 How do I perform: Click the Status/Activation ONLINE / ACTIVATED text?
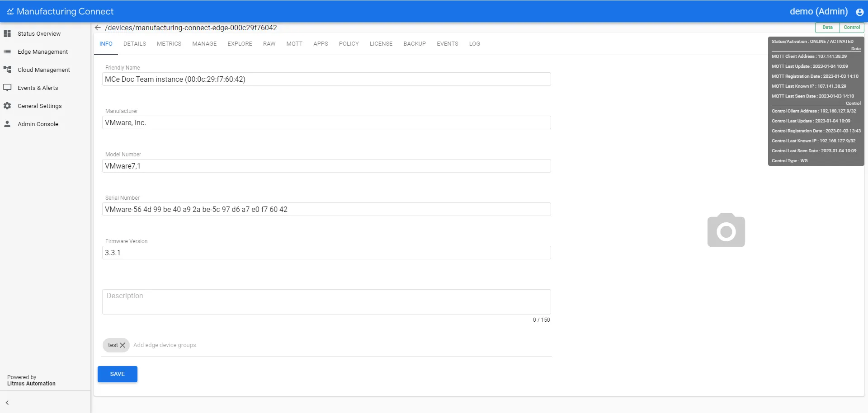pos(812,42)
